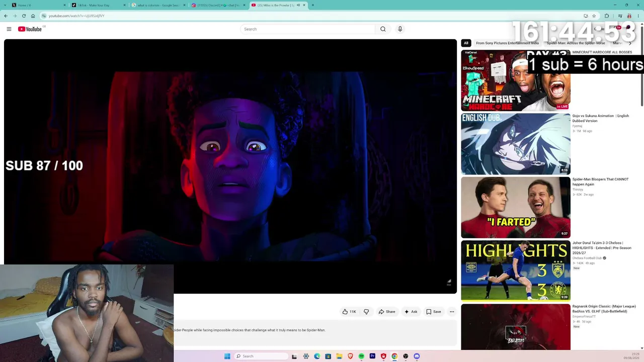This screenshot has width=644, height=362.
Task: Switch to the TikTok - Make Your Day tab
Action: (x=98, y=5)
